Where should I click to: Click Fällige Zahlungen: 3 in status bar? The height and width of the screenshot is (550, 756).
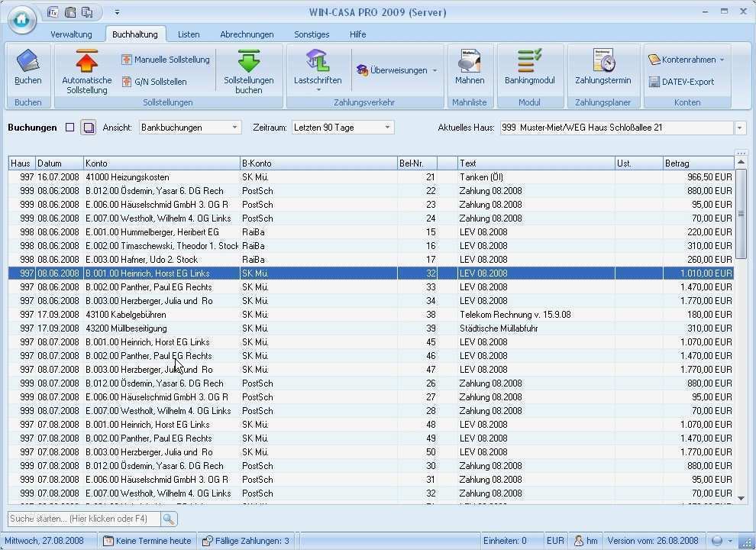246,541
